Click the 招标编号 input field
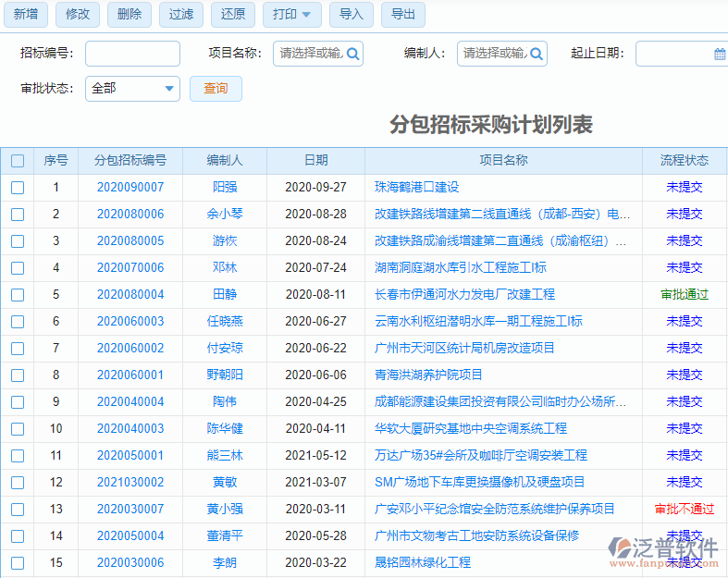Image resolution: width=728 pixels, height=578 pixels. coord(132,54)
